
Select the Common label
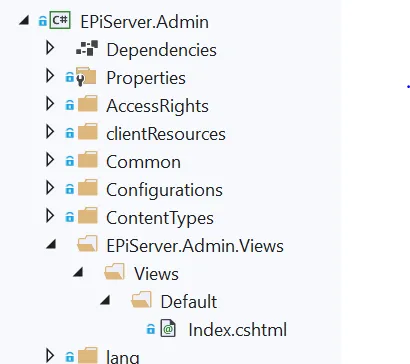pyautogui.click(x=143, y=162)
